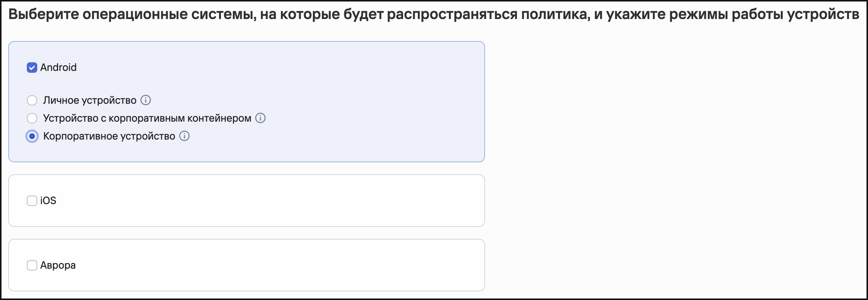Show info icon beside Устройство с корпоративным контейнером

260,118
